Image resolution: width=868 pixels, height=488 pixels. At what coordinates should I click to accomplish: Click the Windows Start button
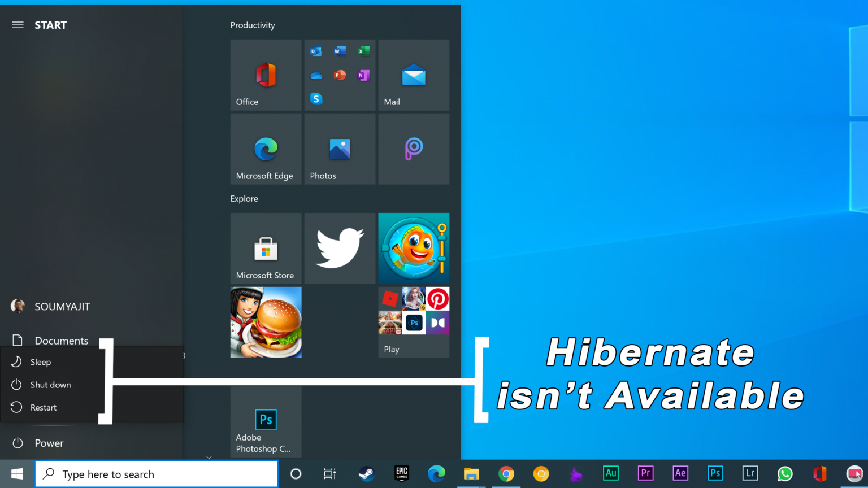17,474
